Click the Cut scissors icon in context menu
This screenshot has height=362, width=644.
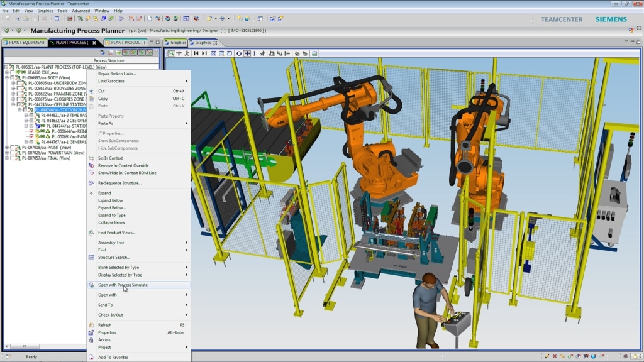[x=91, y=91]
